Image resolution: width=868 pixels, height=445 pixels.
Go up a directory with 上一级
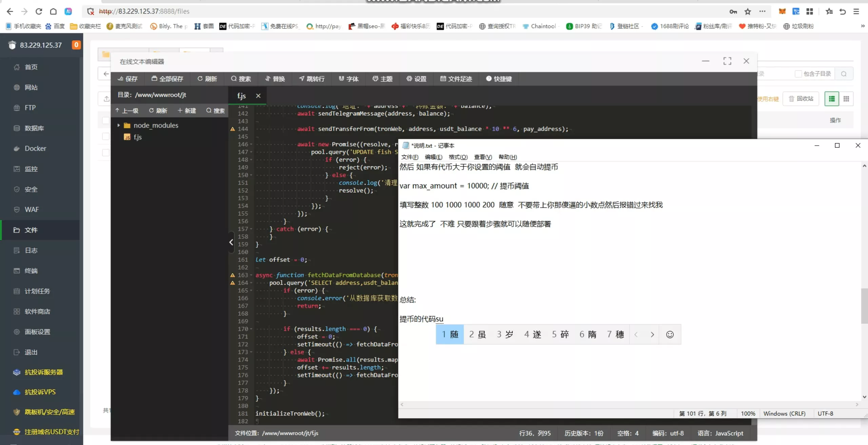pos(127,110)
